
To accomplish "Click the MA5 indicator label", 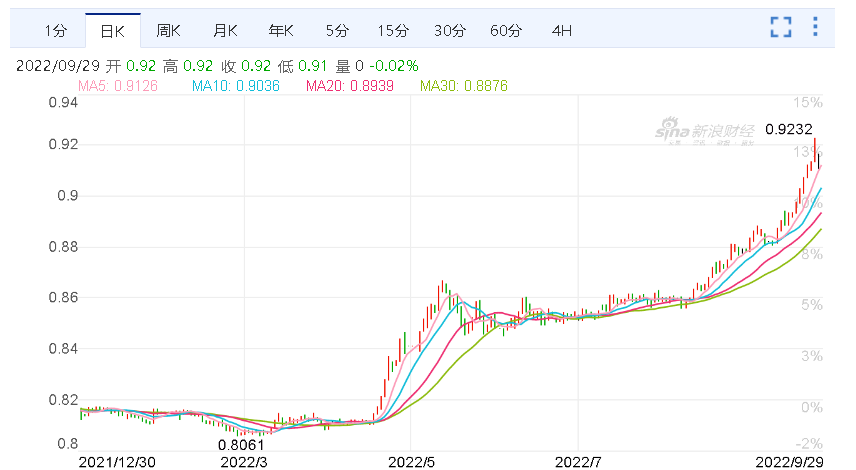I will coord(118,86).
